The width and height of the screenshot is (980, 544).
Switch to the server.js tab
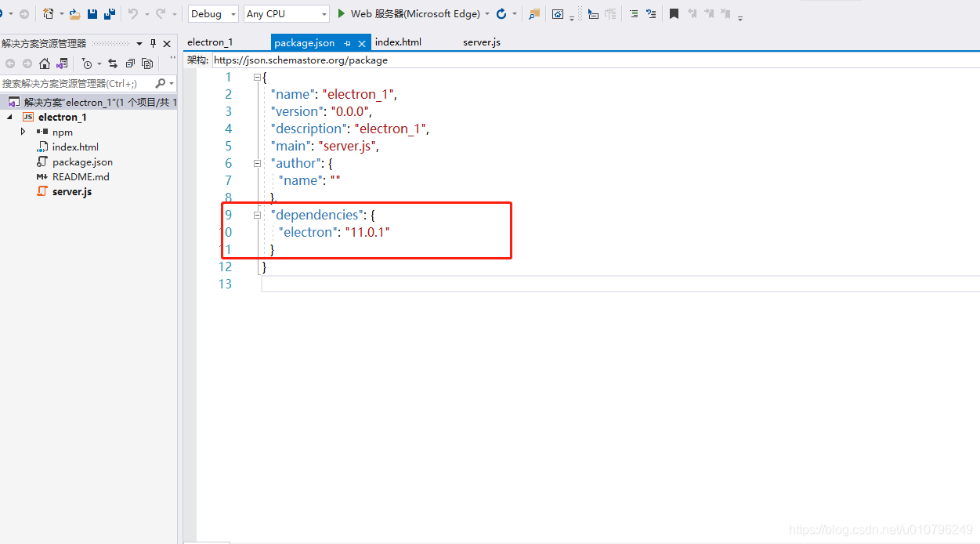pyautogui.click(x=482, y=42)
